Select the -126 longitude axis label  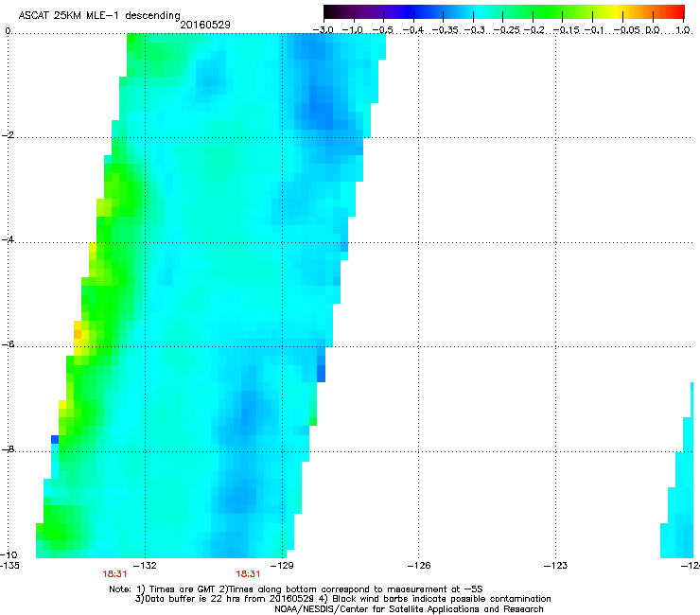[419, 566]
